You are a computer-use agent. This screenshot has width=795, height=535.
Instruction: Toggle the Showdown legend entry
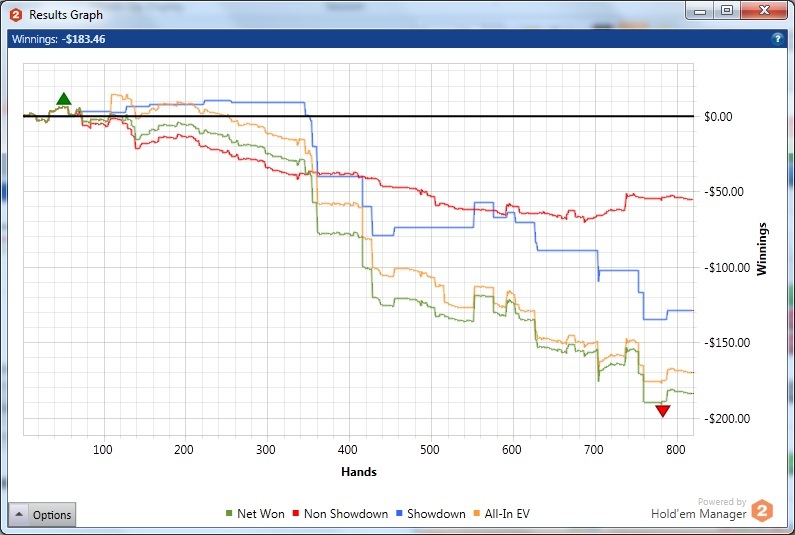tap(430, 514)
